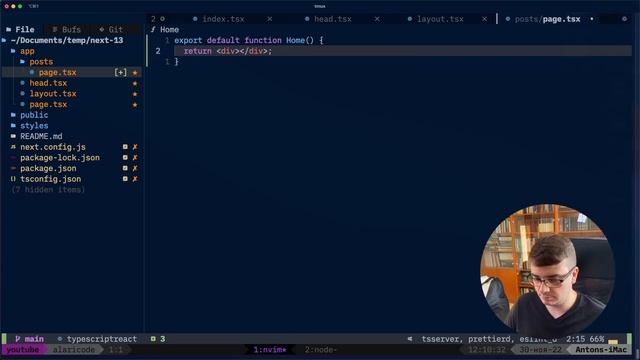The width and height of the screenshot is (640, 360).
Task: Open package.json in the file tree
Action: click(48, 168)
